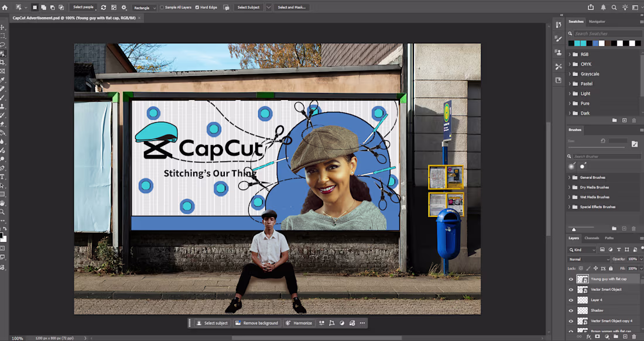Open the options bar gear settings
This screenshot has height=341, width=644.
click(124, 8)
